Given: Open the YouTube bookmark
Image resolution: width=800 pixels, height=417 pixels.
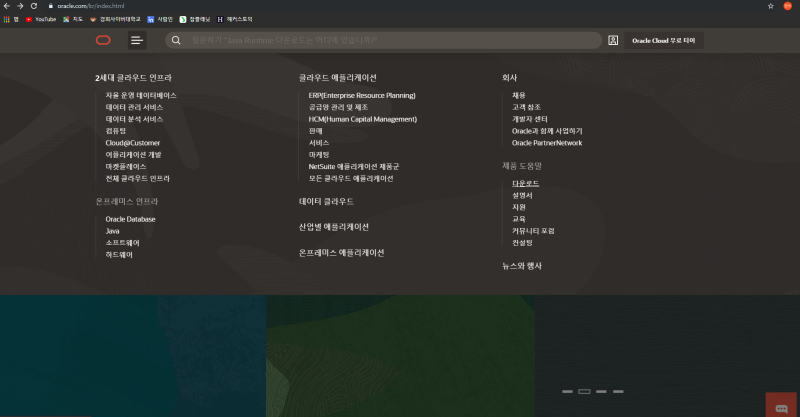Looking at the screenshot, I should click(x=41, y=19).
